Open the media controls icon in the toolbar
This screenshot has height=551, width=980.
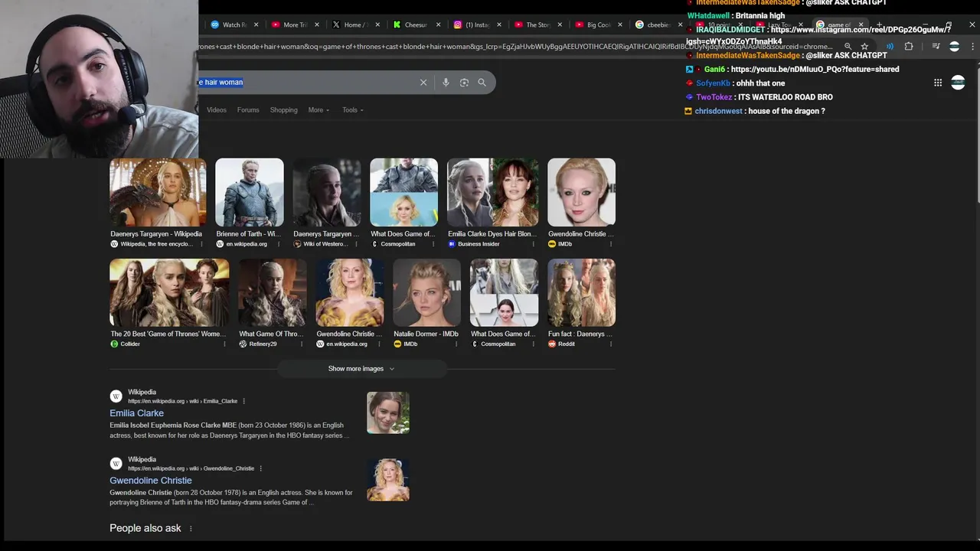(936, 47)
